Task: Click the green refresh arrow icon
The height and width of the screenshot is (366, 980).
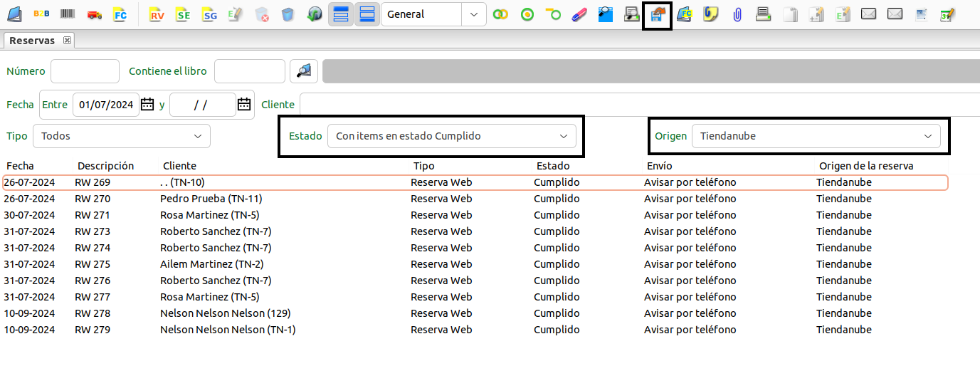Action: (314, 14)
